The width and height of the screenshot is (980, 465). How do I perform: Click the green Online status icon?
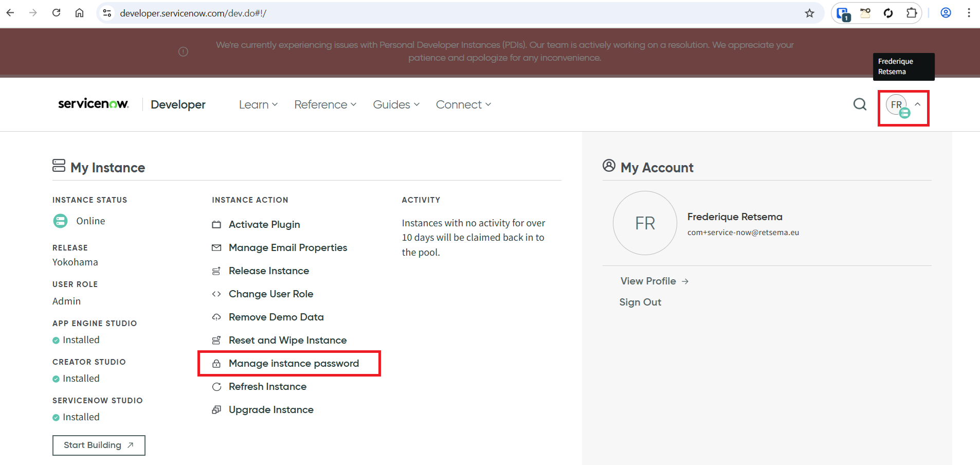60,221
